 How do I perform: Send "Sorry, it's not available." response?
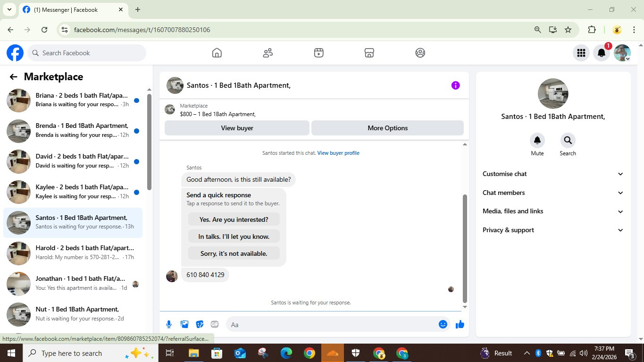click(234, 253)
